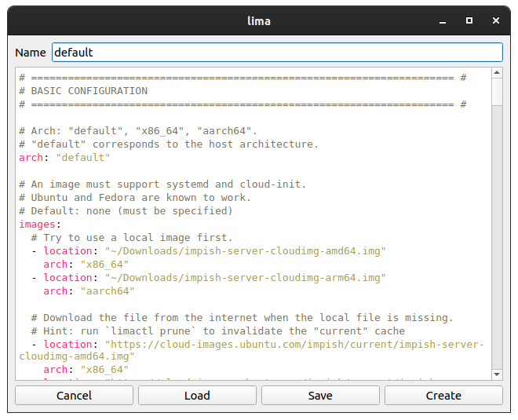Close the lima window
This screenshot has width=518, height=420.
496,21
